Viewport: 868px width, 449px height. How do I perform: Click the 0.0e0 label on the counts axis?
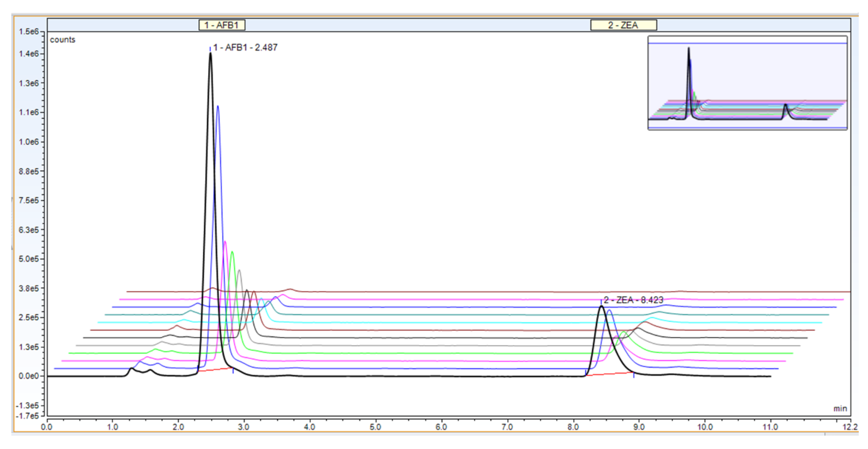point(29,376)
